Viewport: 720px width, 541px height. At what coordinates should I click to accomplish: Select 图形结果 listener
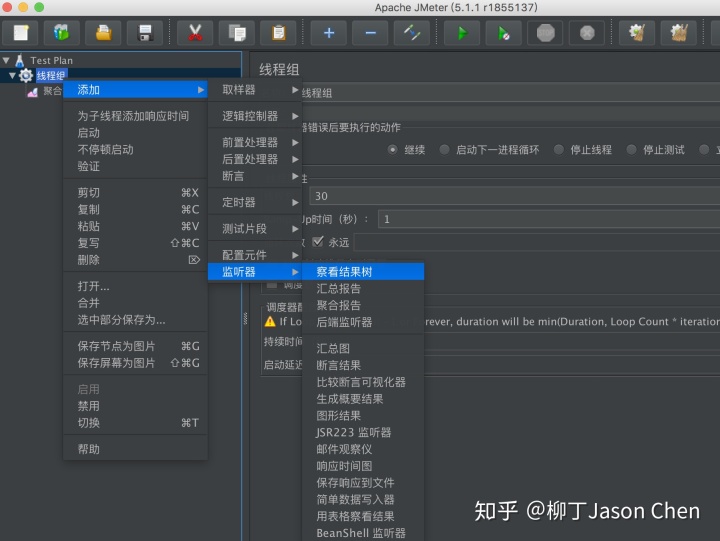coord(363,416)
